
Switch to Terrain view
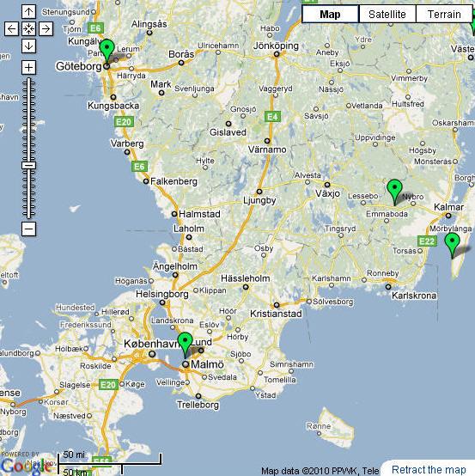[444, 15]
